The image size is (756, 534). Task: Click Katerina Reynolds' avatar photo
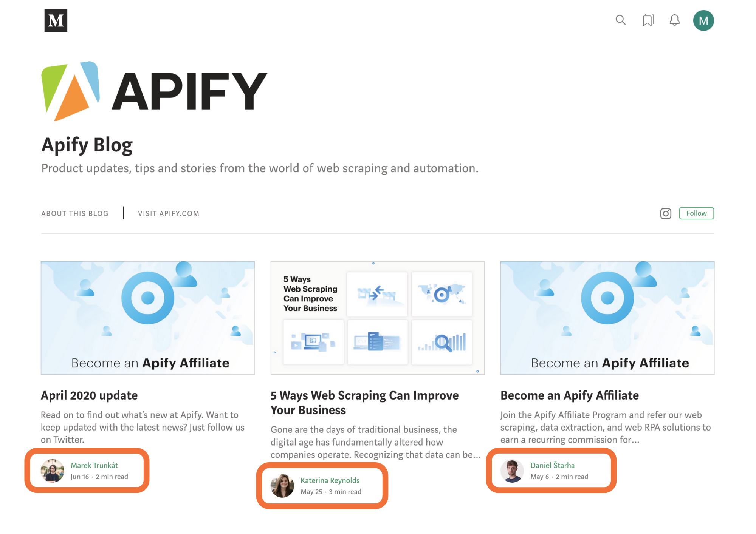coord(282,486)
